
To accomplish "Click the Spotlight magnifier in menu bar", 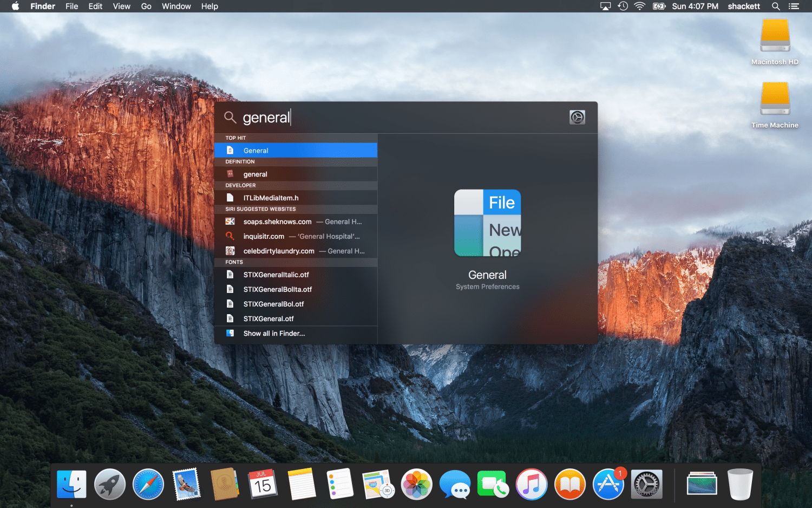I will [x=776, y=6].
